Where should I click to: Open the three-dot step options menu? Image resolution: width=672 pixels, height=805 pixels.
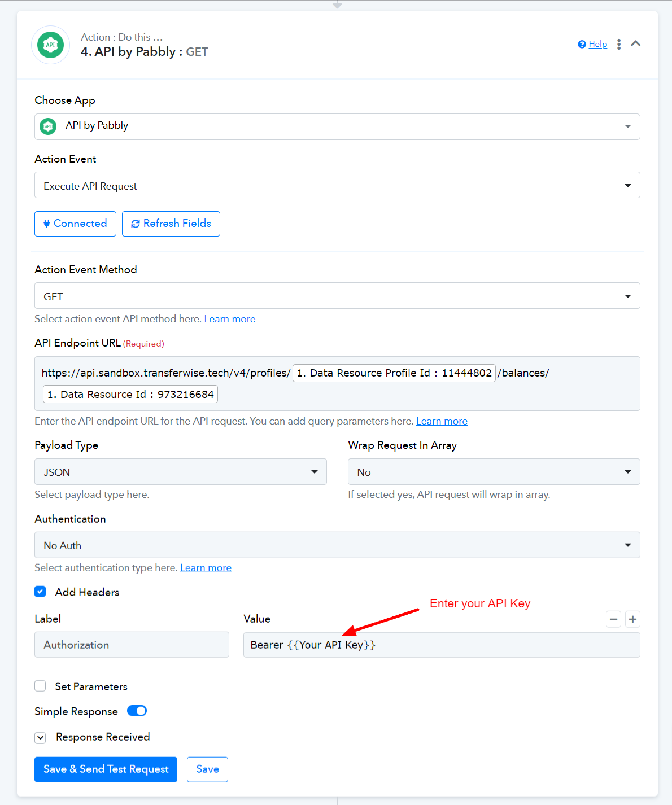[x=619, y=44]
